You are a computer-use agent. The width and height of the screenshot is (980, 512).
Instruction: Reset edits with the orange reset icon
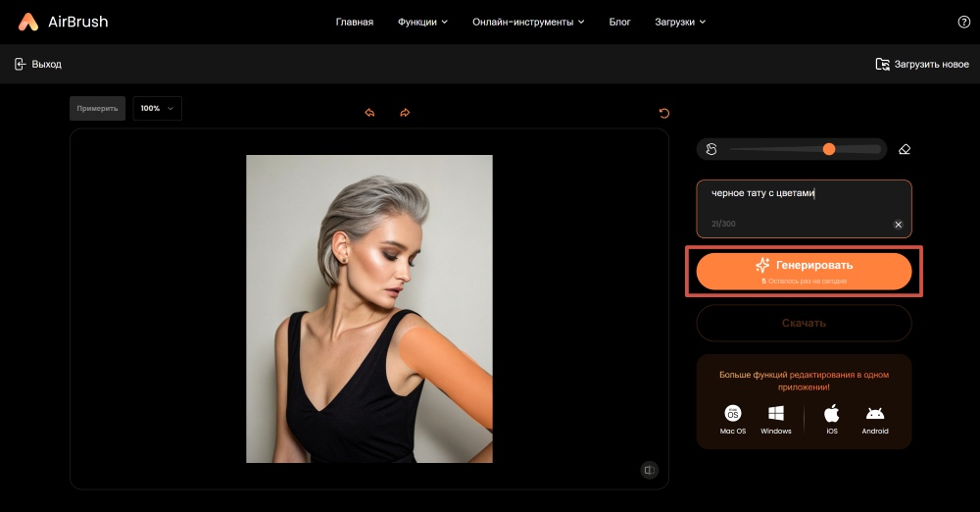pyautogui.click(x=664, y=113)
